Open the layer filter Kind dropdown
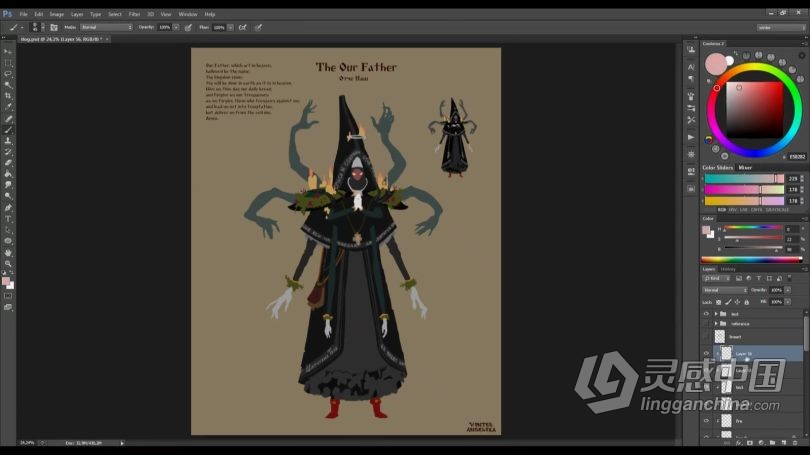Image resolution: width=810 pixels, height=455 pixels. pyautogui.click(x=716, y=278)
